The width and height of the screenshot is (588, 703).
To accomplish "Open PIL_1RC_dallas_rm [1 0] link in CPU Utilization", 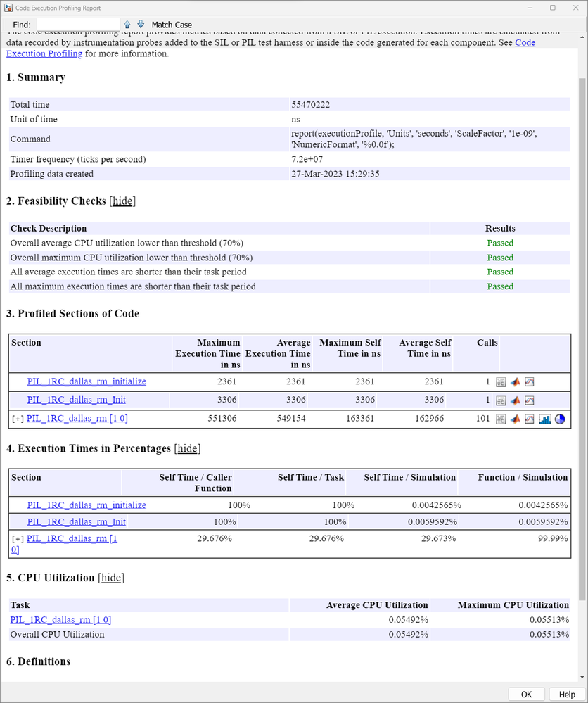I will 60,619.
